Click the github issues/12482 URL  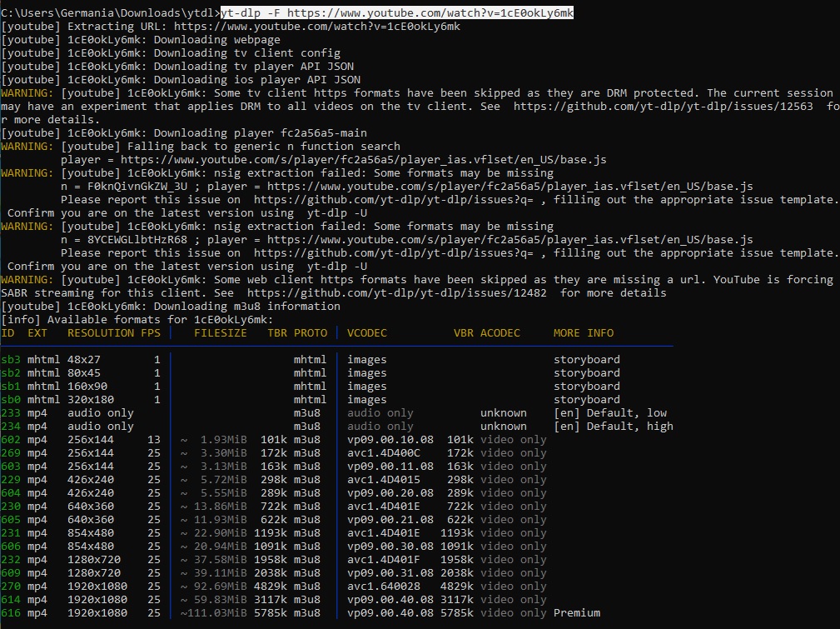397,292
